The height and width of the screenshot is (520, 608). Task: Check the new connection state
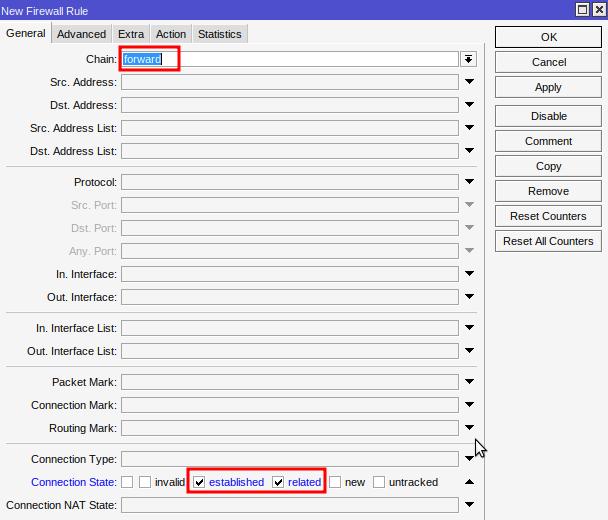[x=335, y=482]
